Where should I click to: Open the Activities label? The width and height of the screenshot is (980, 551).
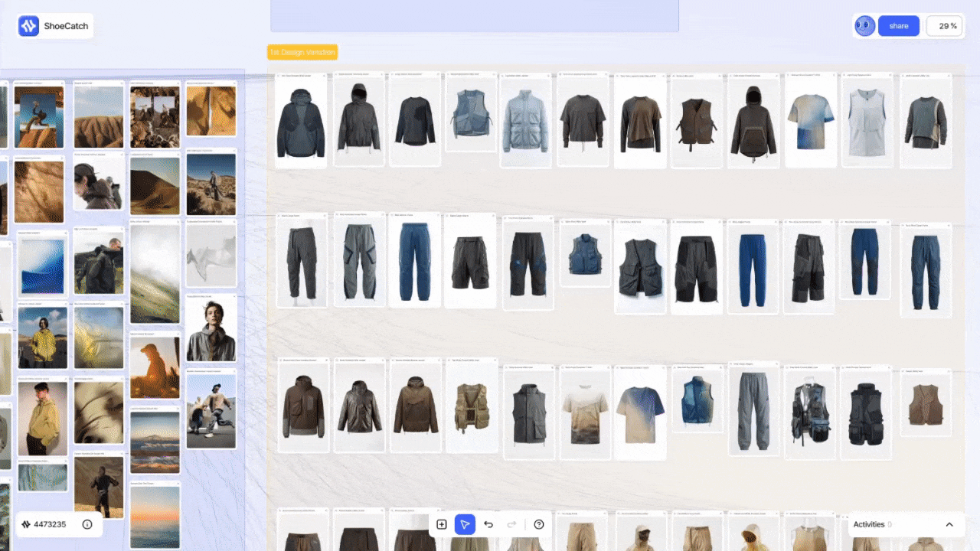click(x=869, y=524)
